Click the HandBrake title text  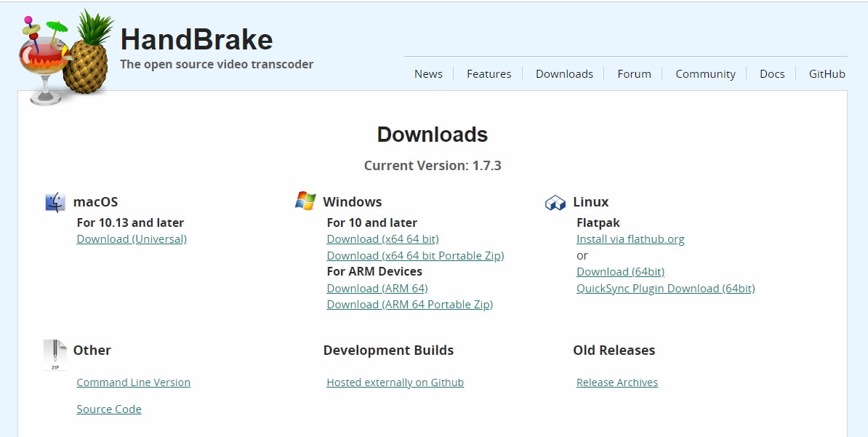tap(196, 40)
